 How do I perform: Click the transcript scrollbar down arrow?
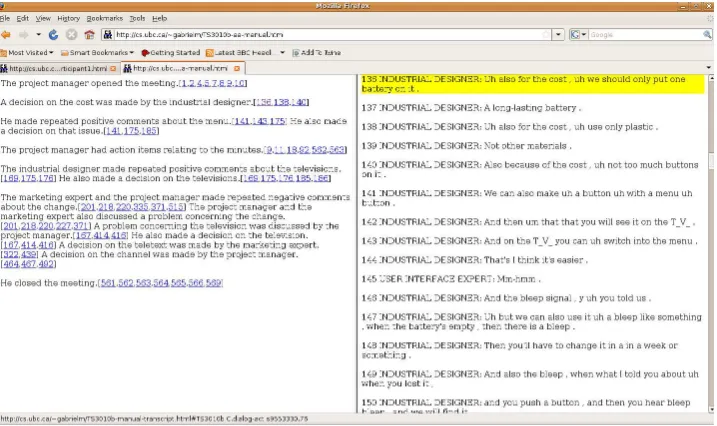tap(711, 409)
